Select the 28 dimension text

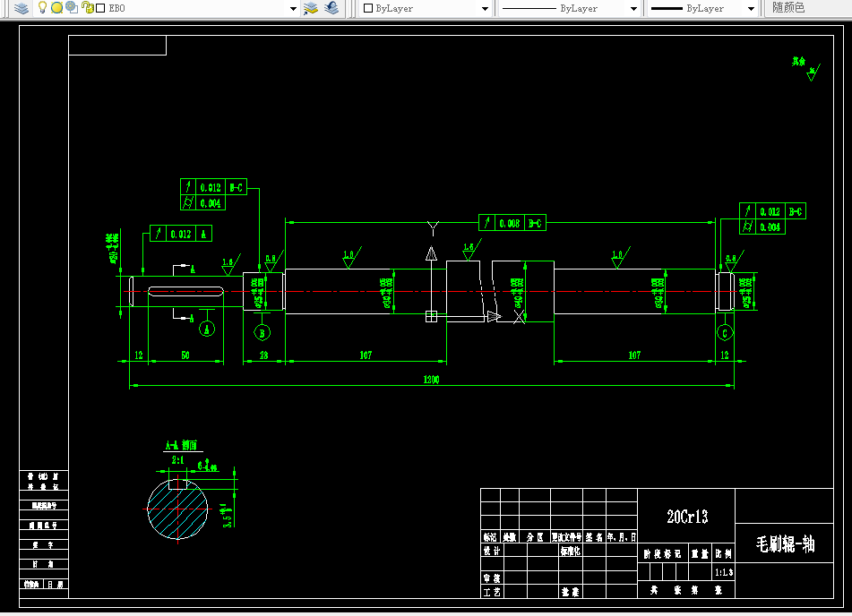(x=263, y=355)
